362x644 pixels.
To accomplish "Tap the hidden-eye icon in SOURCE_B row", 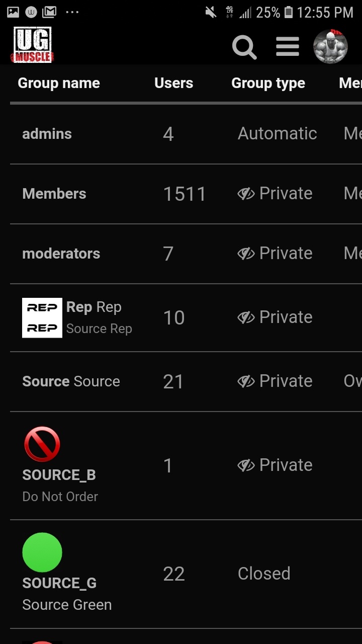I will (246, 465).
